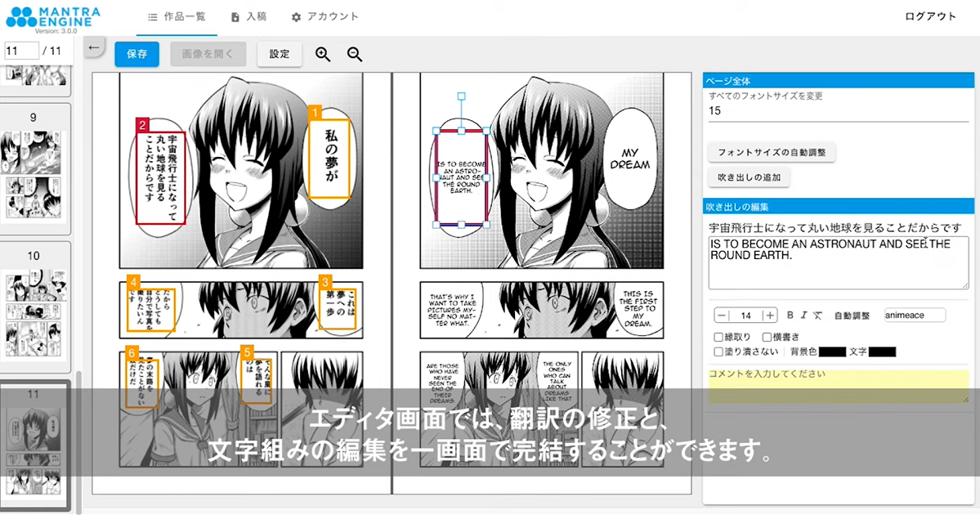Clear text formatting icon
The height and width of the screenshot is (515, 980).
(817, 316)
